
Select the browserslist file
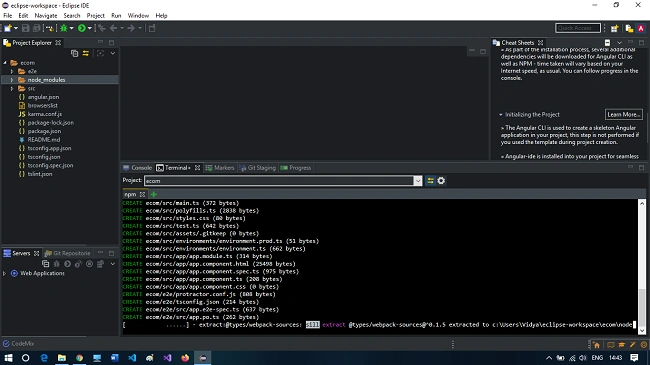pos(42,105)
